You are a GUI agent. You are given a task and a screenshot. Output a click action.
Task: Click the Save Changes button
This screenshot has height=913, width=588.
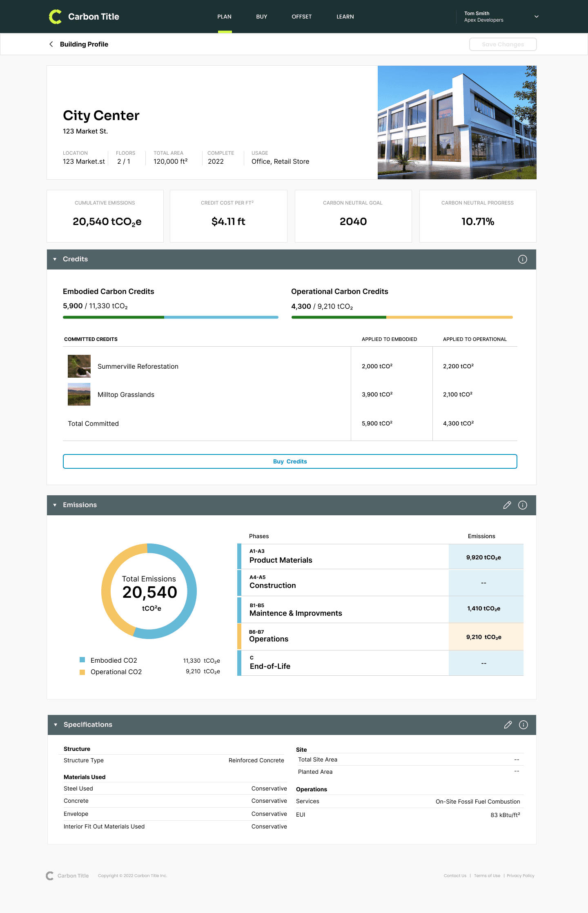click(x=503, y=45)
